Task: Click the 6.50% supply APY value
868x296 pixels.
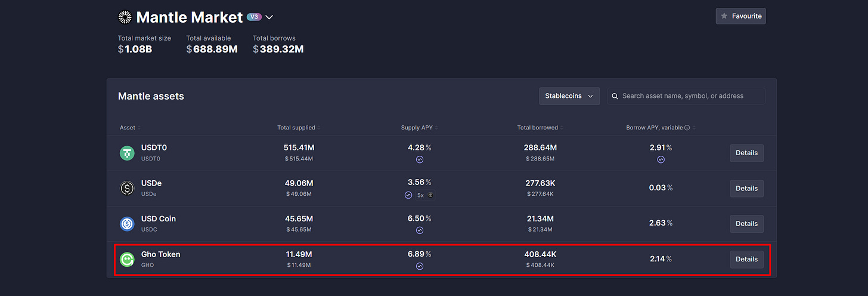Action: click(x=420, y=218)
